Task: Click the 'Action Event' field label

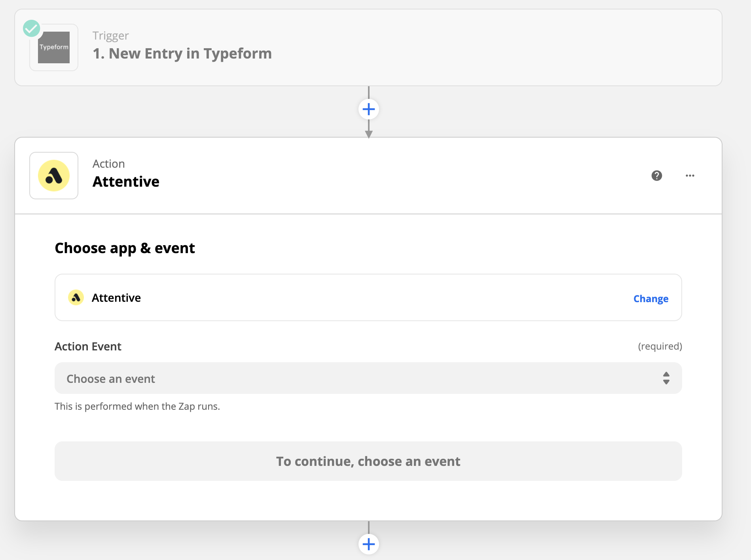Action: click(x=88, y=346)
